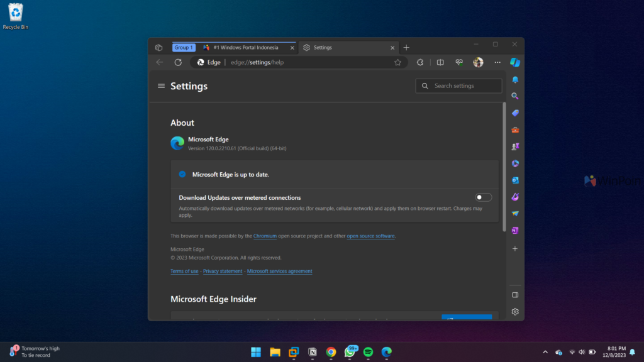Screen dimensions: 644x362
Task: Open OneNote in the Edge sidebar
Action: (x=515, y=231)
